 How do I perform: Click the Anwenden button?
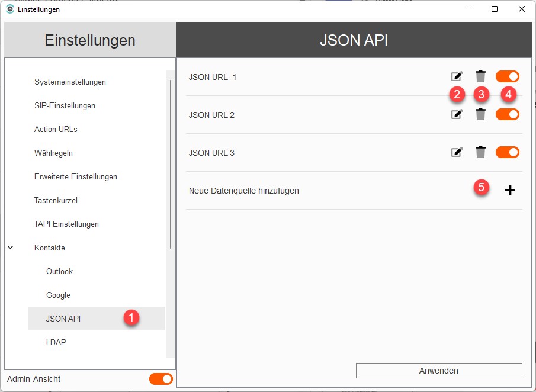coord(439,371)
